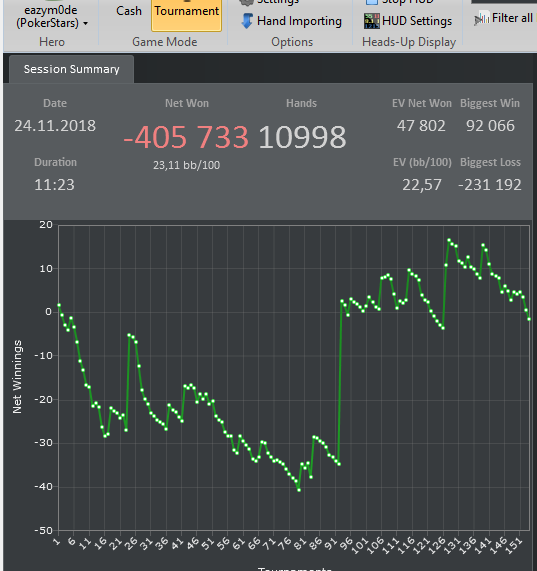Click the EV Net Won label
The image size is (537, 571).
422,103
